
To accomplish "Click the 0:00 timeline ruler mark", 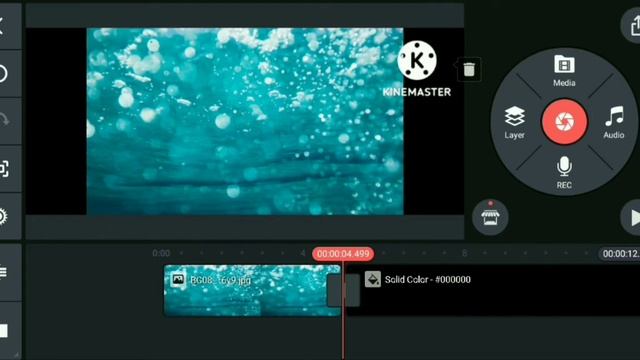I will (161, 253).
